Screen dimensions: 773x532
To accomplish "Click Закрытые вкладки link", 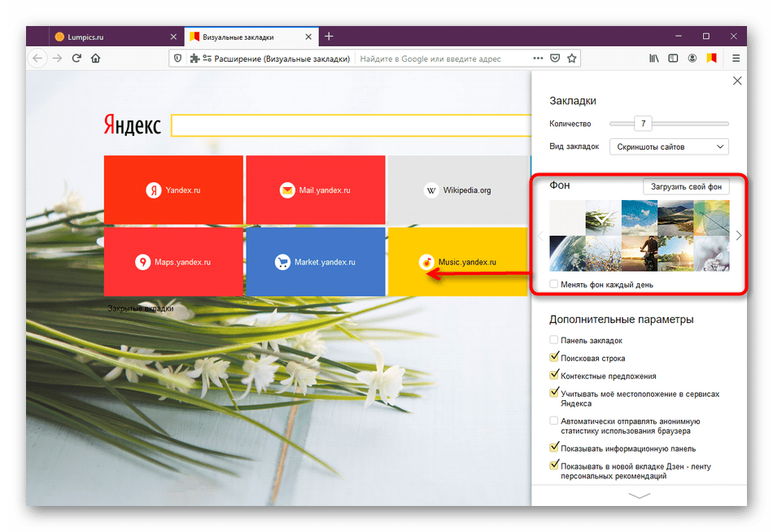I will [x=141, y=308].
